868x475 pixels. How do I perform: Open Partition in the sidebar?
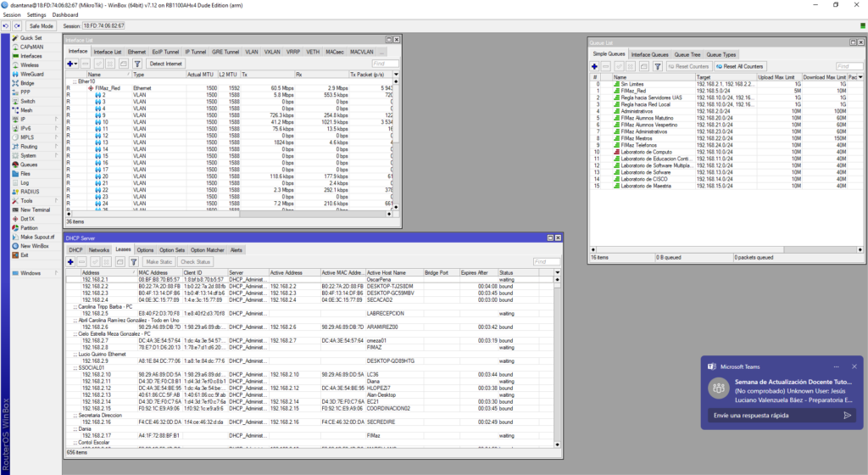coord(30,227)
